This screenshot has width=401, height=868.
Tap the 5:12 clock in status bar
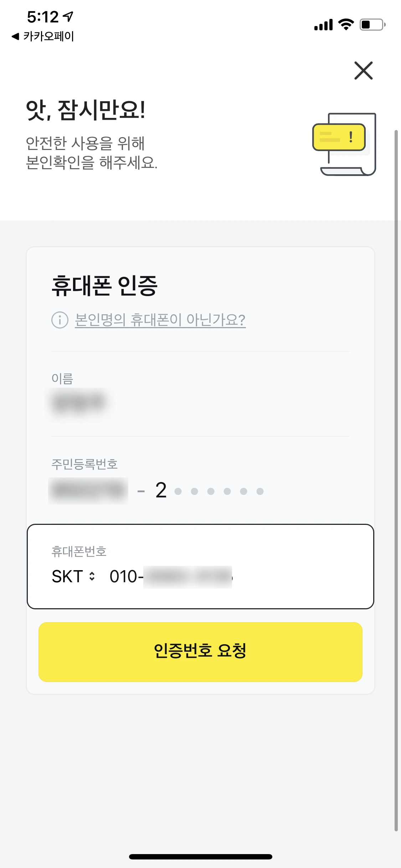point(43,17)
